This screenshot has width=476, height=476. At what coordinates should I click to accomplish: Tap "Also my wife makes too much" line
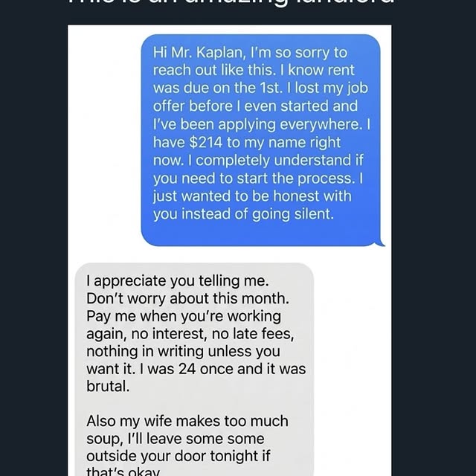click(x=187, y=421)
